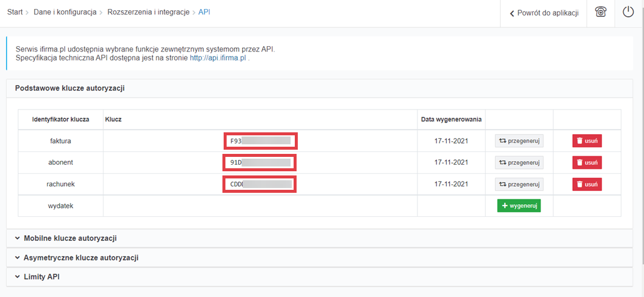Delete the faktura key
This screenshot has height=297, width=644.
pyautogui.click(x=587, y=141)
